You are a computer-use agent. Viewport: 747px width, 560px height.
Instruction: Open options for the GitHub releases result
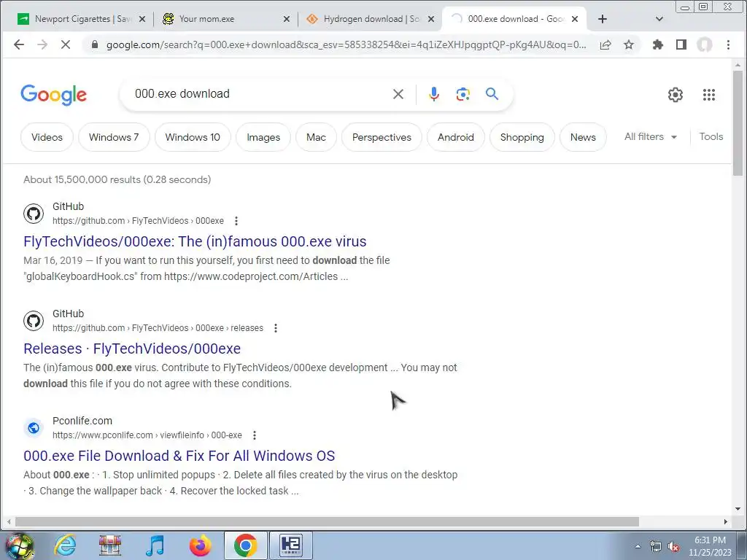pyautogui.click(x=276, y=328)
